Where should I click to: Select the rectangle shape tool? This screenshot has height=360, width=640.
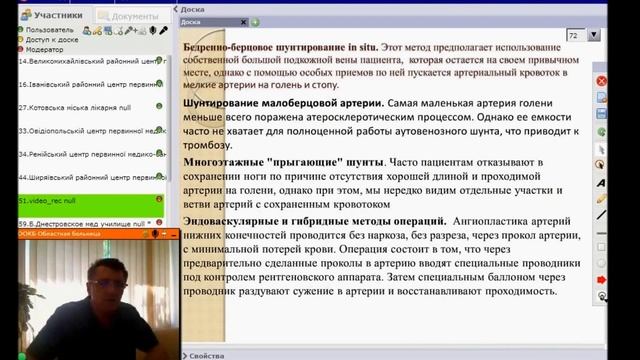[x=601, y=247]
